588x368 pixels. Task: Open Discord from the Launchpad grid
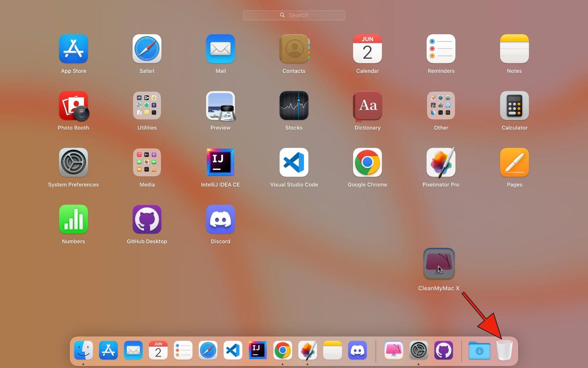[220, 219]
